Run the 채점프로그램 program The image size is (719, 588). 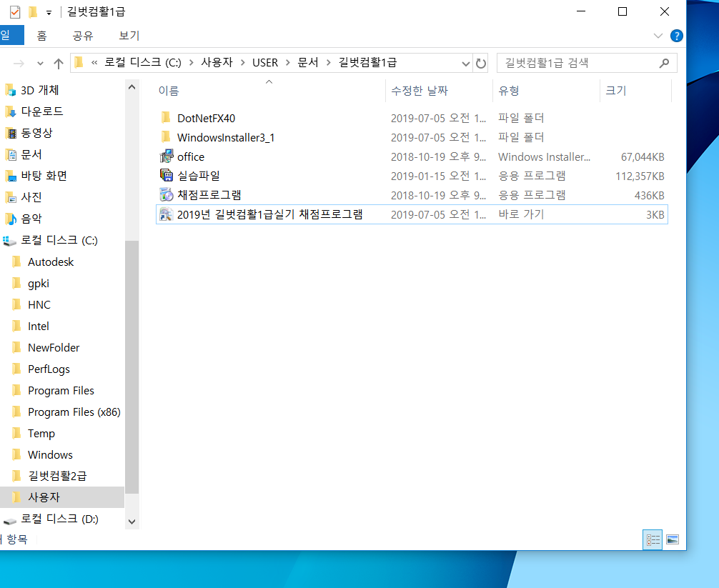206,194
